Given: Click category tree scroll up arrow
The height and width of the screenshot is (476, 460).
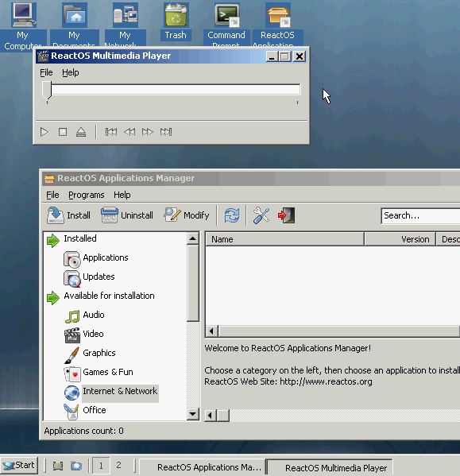Looking at the screenshot, I should pyautogui.click(x=193, y=238).
